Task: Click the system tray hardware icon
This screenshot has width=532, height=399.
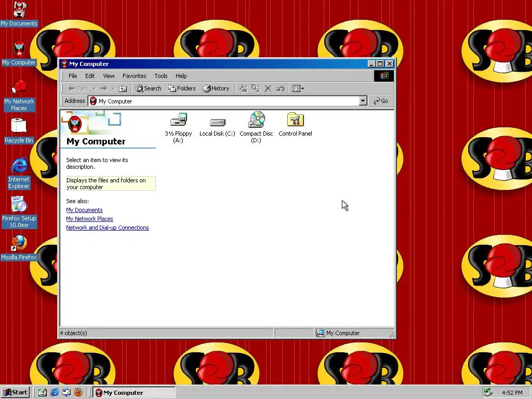Action: (x=488, y=392)
